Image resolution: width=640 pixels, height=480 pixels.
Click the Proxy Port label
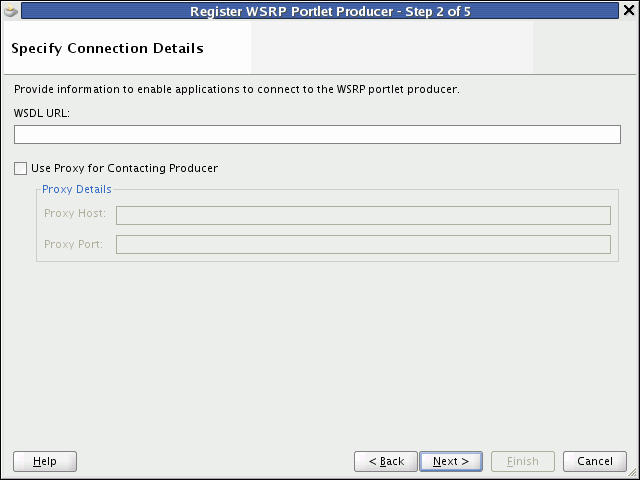74,244
